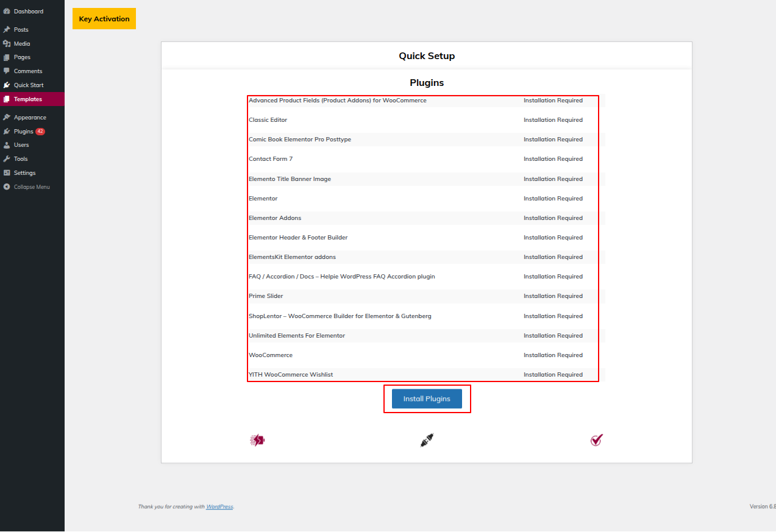Click Installation Required status for Contact Form 7
The height and width of the screenshot is (532, 776).
click(x=553, y=159)
